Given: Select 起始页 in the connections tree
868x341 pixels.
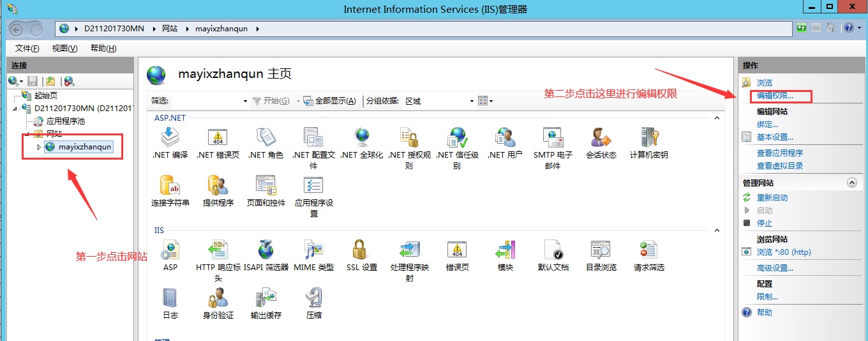Looking at the screenshot, I should [x=46, y=95].
